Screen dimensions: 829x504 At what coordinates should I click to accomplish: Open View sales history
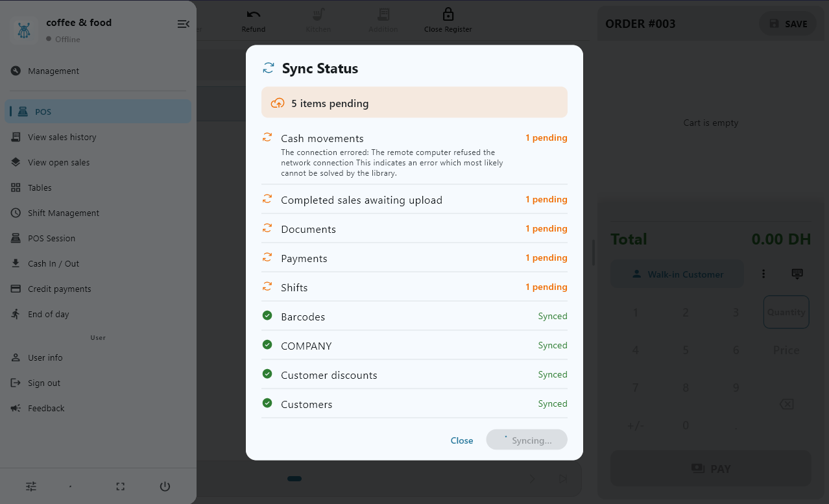[x=98, y=137]
